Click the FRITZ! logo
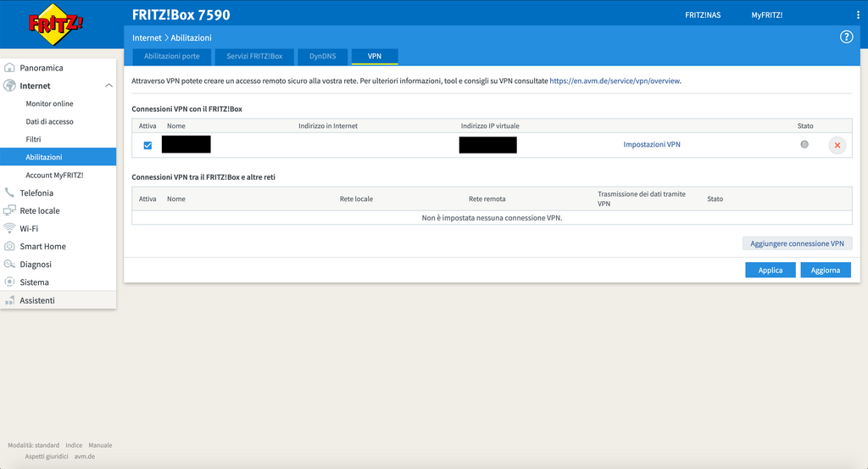 (x=55, y=25)
